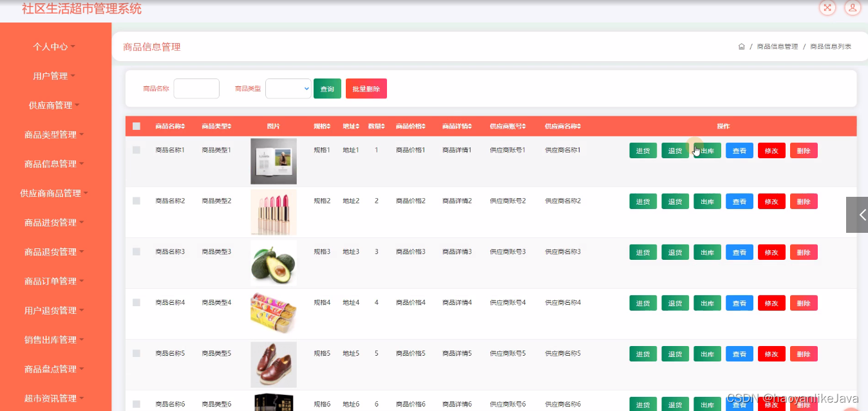Check the row checkbox for 商品名称1

[x=136, y=150]
